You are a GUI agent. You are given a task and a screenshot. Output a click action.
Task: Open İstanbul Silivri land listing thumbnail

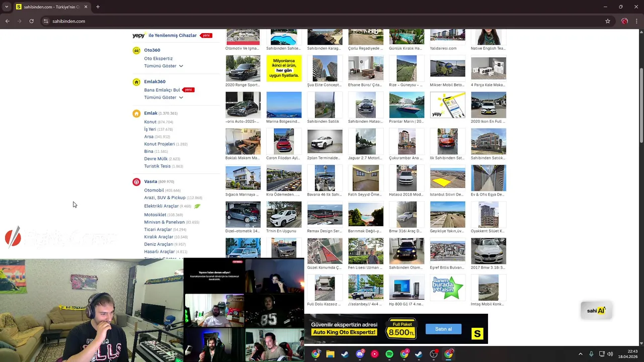[447, 178]
